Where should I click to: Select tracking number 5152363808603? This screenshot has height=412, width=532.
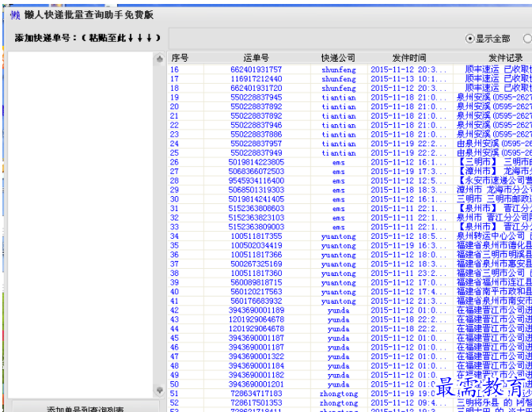click(x=256, y=208)
